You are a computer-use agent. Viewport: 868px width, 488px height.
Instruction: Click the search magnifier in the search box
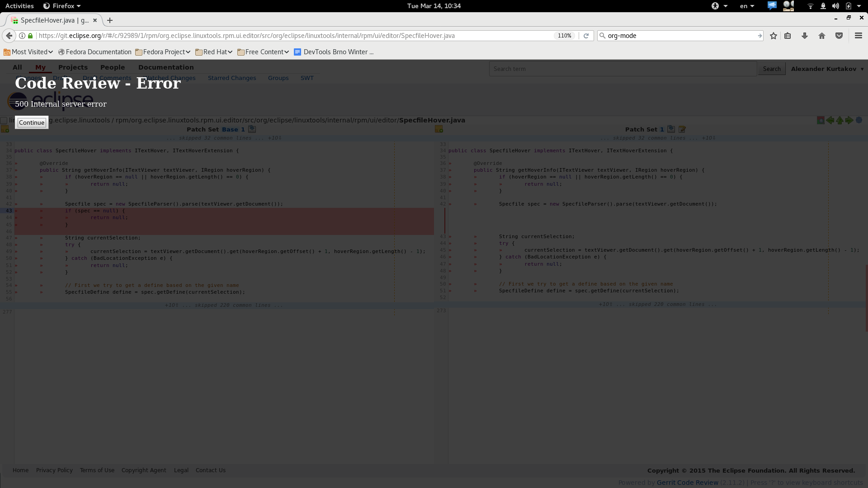point(602,36)
